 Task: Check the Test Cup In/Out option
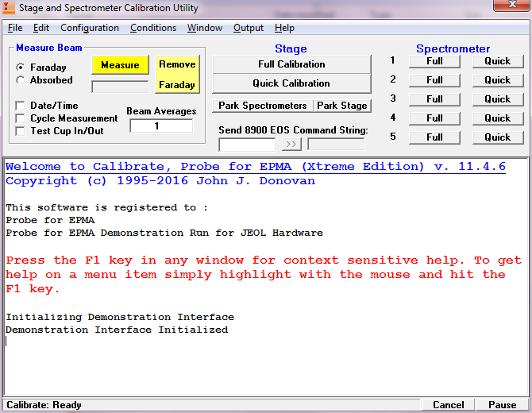tap(21, 131)
